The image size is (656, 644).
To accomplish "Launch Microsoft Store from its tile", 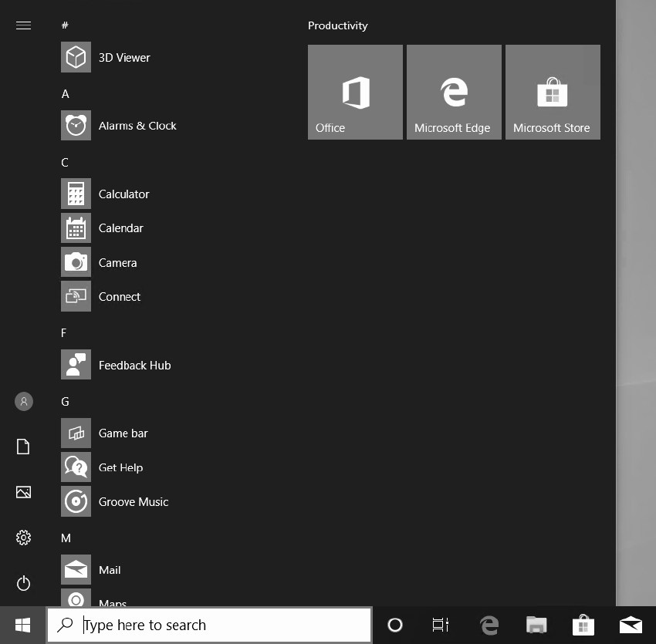I will [553, 92].
